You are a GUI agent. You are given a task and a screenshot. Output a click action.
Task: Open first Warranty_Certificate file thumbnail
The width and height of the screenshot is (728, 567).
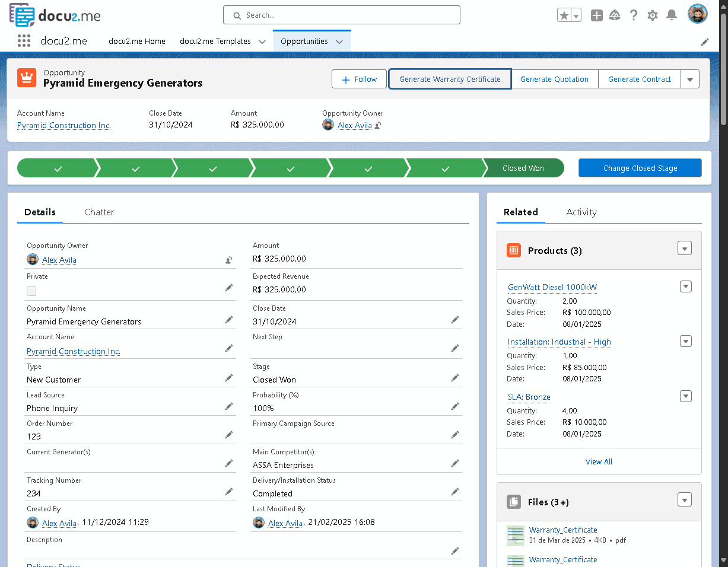pyautogui.click(x=516, y=536)
